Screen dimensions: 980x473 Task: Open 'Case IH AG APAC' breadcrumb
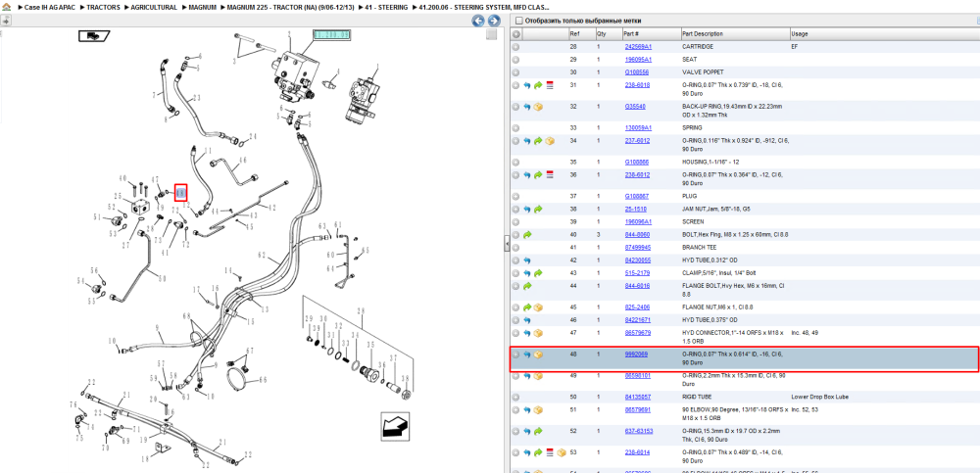[49, 8]
